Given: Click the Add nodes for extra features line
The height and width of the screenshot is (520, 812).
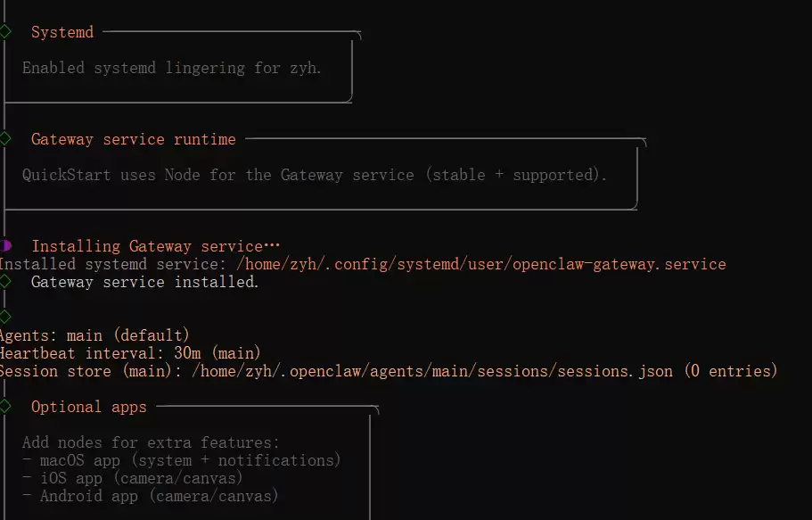Looking at the screenshot, I should [x=151, y=442].
